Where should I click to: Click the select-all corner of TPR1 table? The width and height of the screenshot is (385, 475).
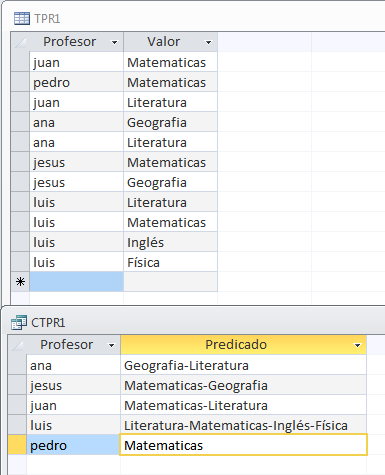pyautogui.click(x=20, y=42)
